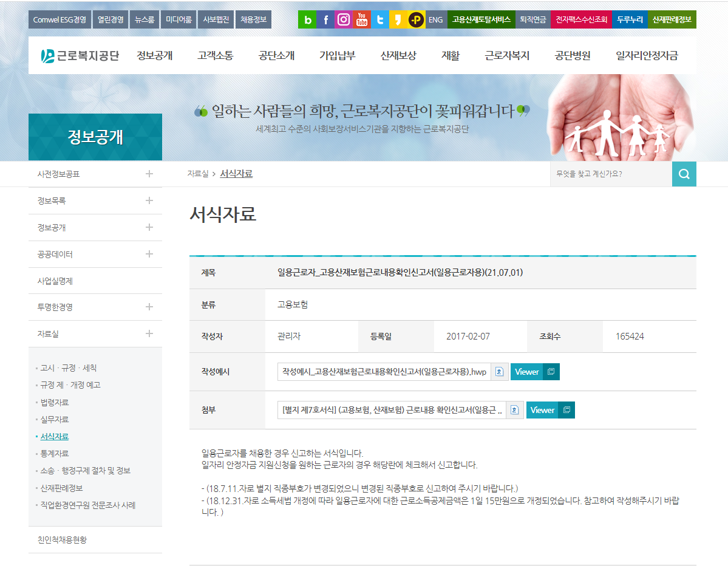
Task: Expand 정보목록 sidebar section
Action: (x=149, y=200)
